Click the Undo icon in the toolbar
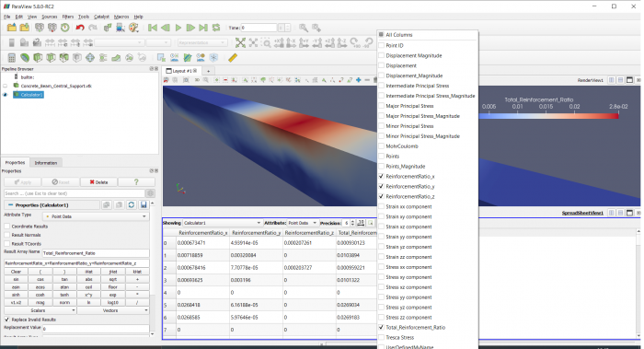 80,28
